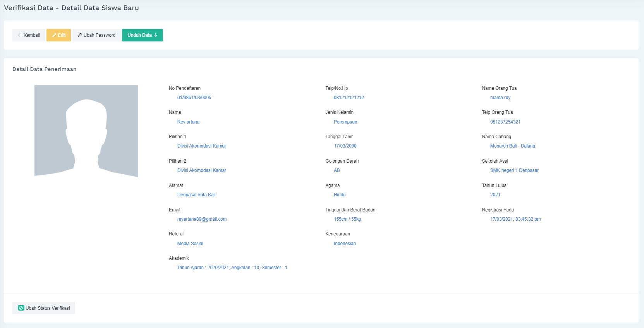Click the key icon on Ubah Password
This screenshot has width=644, height=328.
pyautogui.click(x=80, y=35)
